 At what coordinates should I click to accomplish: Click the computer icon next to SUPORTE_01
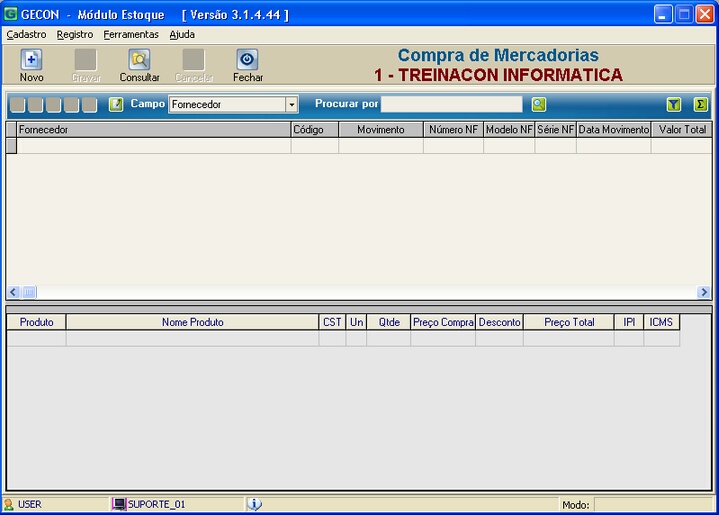click(x=119, y=504)
